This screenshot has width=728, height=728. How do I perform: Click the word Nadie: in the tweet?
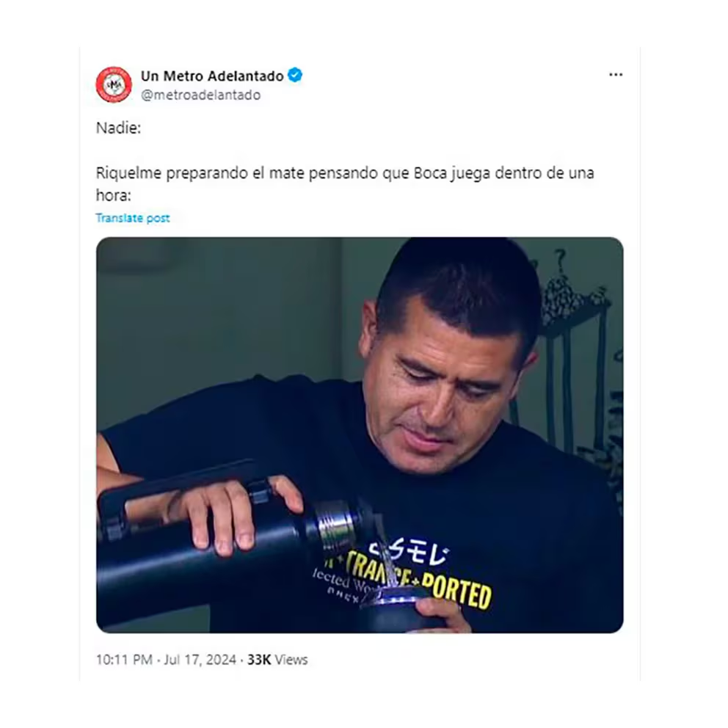tap(118, 128)
